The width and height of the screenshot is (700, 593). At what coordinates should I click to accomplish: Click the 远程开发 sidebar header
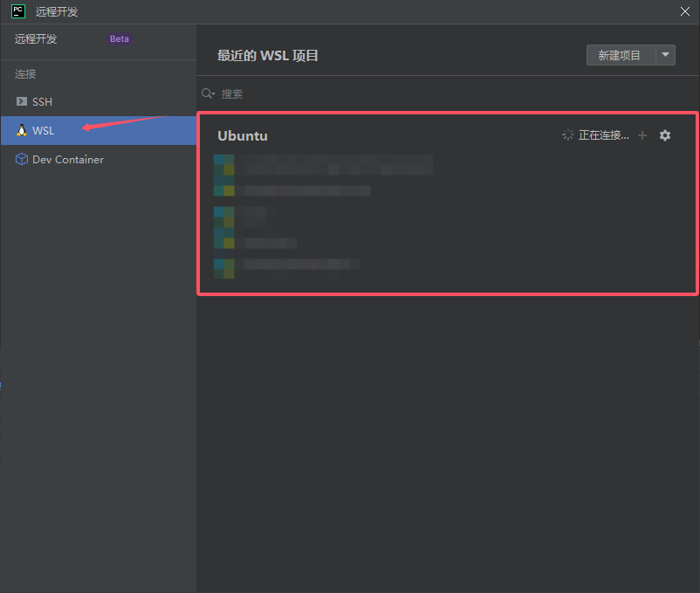click(x=36, y=38)
